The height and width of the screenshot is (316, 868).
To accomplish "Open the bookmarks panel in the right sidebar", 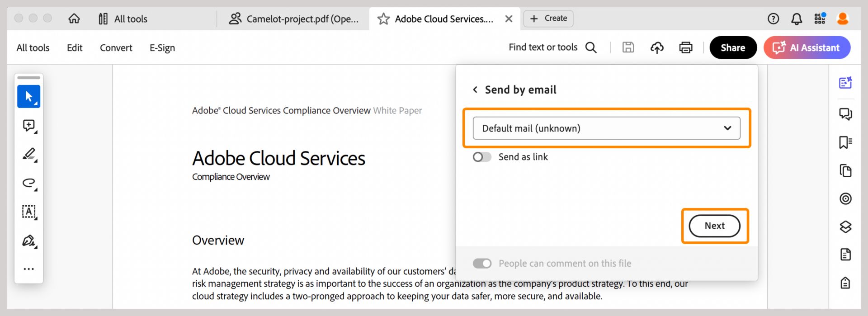I will (x=845, y=142).
